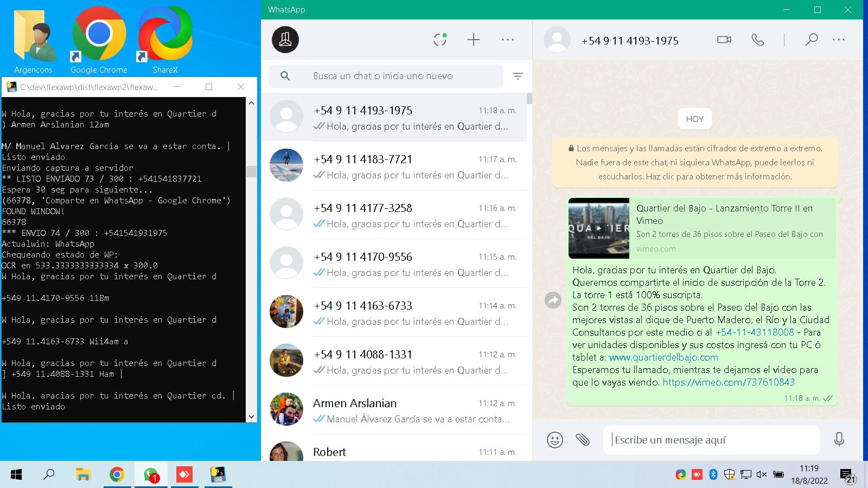Play the Quartier del Bajo Vimeo thumbnail
The image size is (868, 488).
(x=599, y=228)
